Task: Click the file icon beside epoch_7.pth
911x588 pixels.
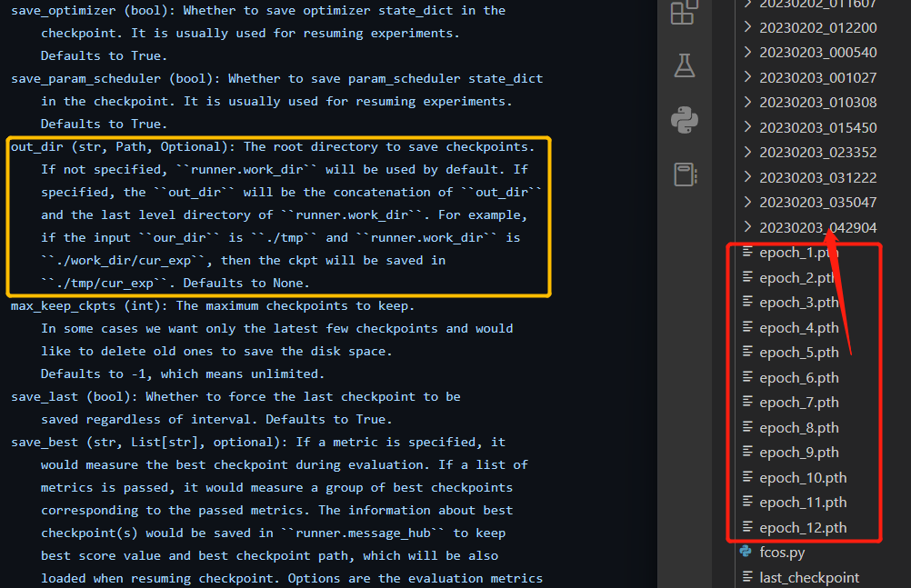Action: tap(748, 402)
